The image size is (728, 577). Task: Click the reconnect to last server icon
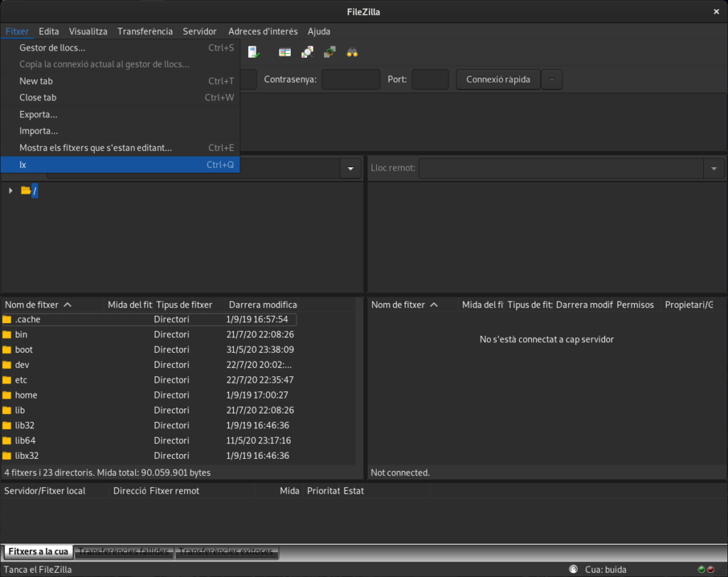pyautogui.click(x=254, y=52)
